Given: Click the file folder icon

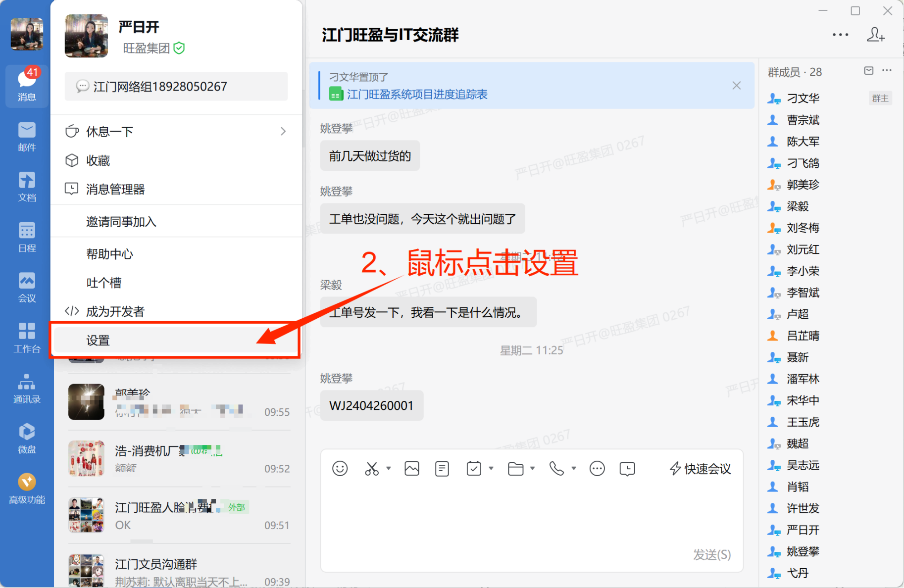Looking at the screenshot, I should pyautogui.click(x=515, y=468).
